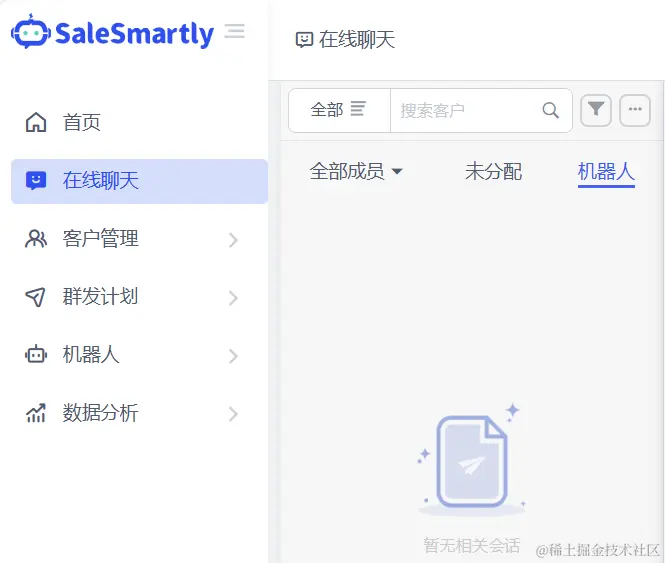Image resolution: width=665 pixels, height=563 pixels.
Task: Click the chat icon in page header
Action: (304, 40)
